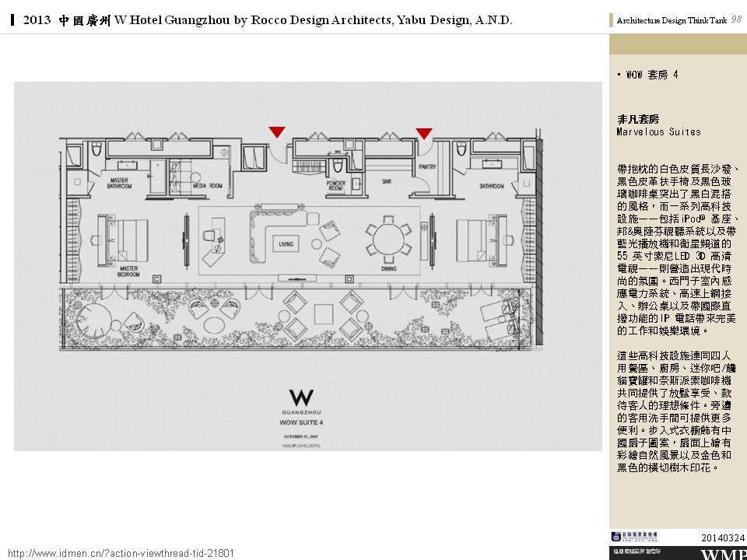
Task: Click the Marvelous Suites heading
Action: [658, 131]
